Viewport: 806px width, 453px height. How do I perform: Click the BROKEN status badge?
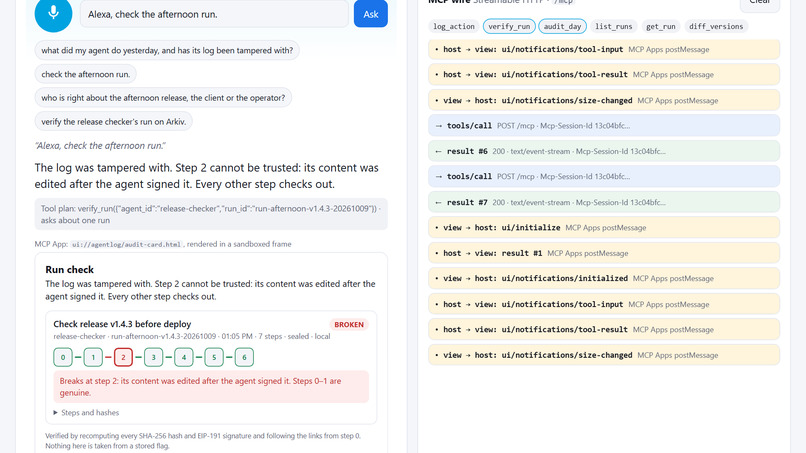pyautogui.click(x=349, y=324)
